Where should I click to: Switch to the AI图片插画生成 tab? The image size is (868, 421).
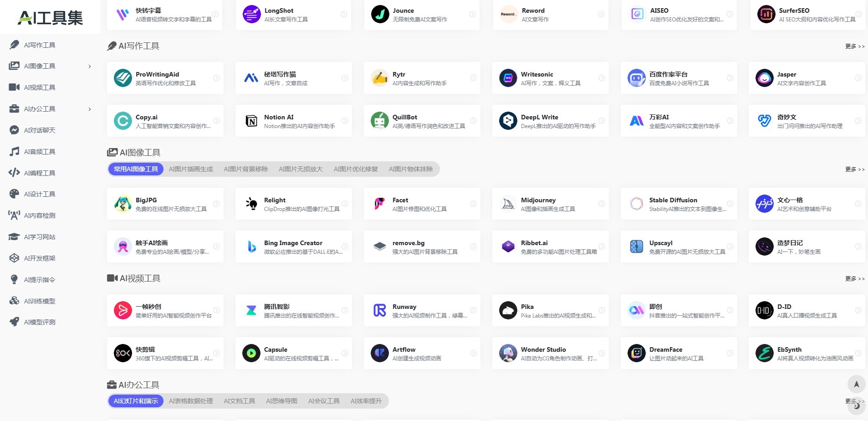coord(191,169)
